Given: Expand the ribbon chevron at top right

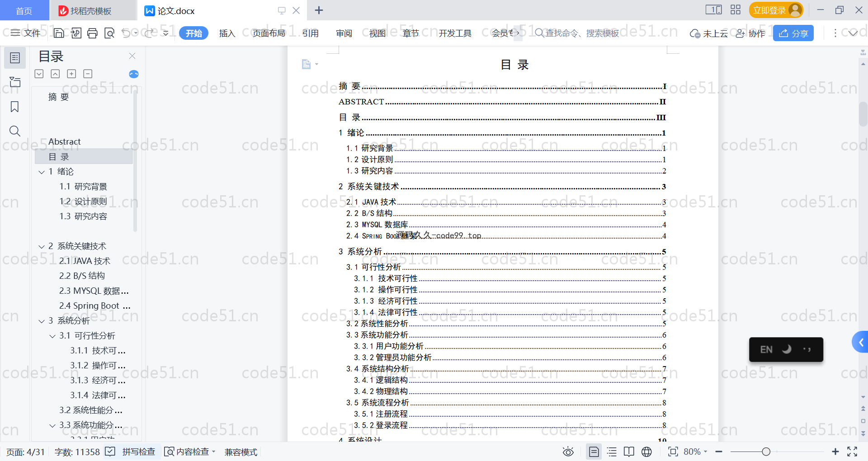Looking at the screenshot, I should point(853,33).
